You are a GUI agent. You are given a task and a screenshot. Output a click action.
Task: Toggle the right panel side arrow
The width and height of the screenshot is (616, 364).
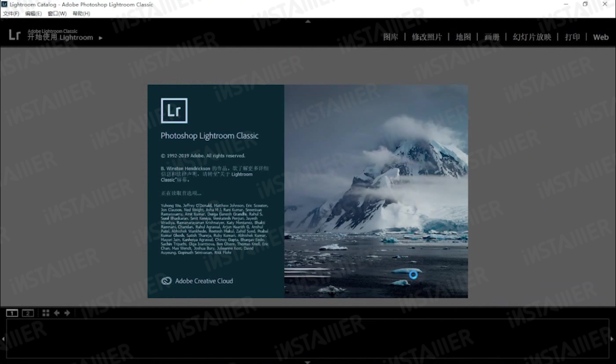pyautogui.click(x=611, y=339)
